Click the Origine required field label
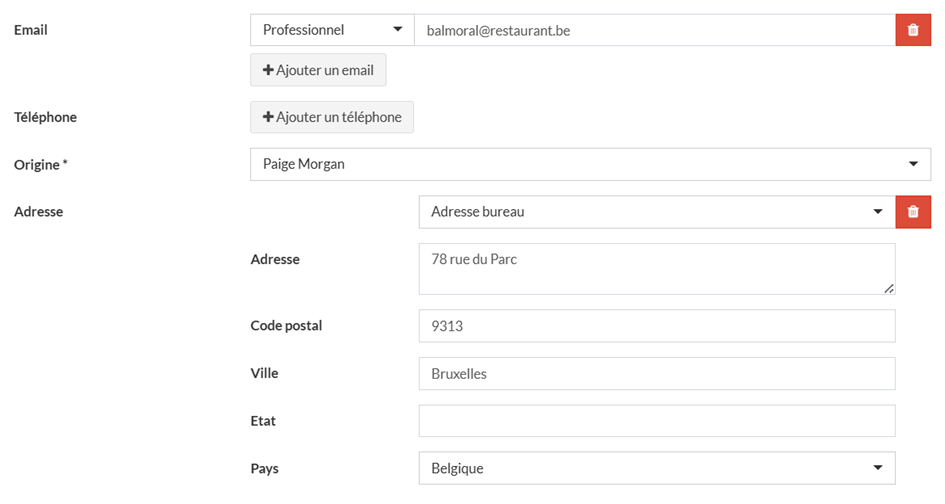Viewport: 945px width, 504px height. (41, 164)
